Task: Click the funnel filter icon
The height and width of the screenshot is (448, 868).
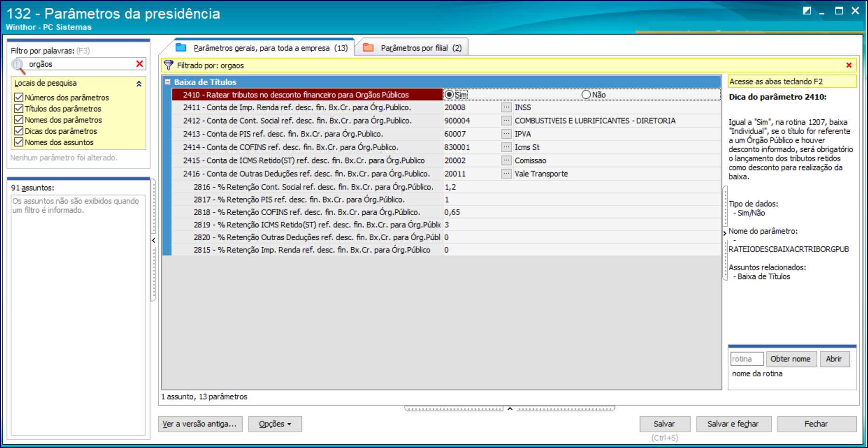Action: pos(169,65)
